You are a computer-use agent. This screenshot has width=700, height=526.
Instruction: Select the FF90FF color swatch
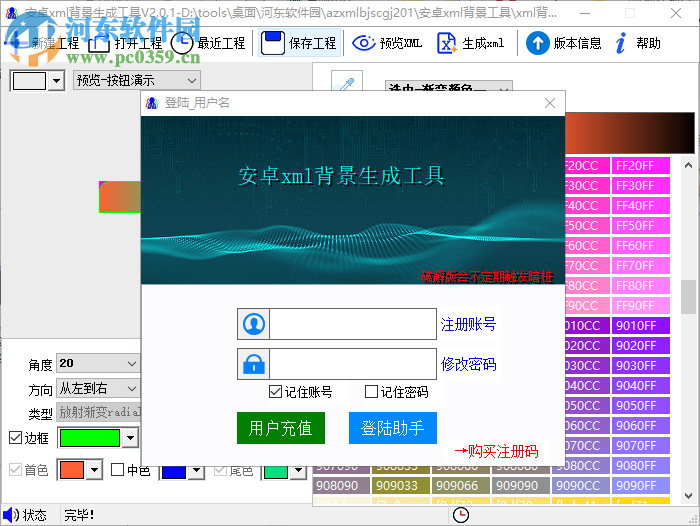[x=641, y=306]
